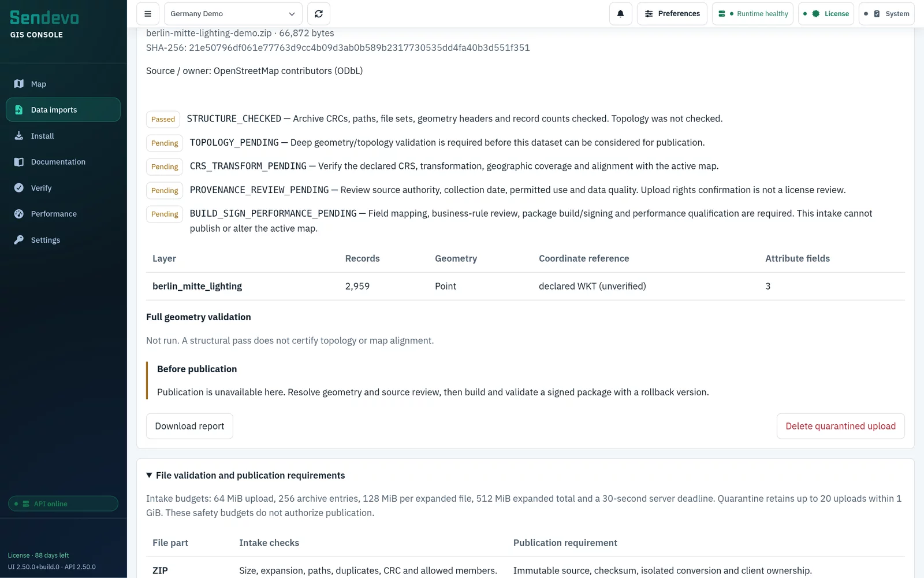The image size is (924, 578).
Task: Open the Performance gauge icon
Action: 19,214
